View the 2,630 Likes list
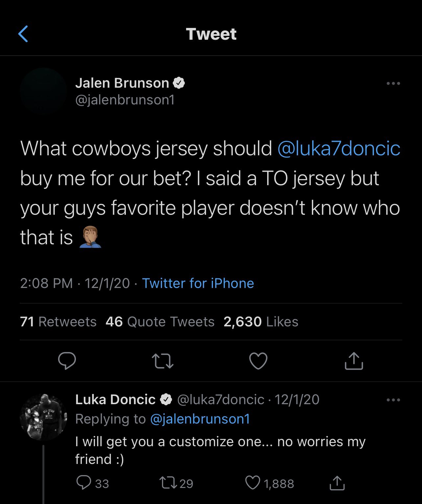 pyautogui.click(x=261, y=322)
